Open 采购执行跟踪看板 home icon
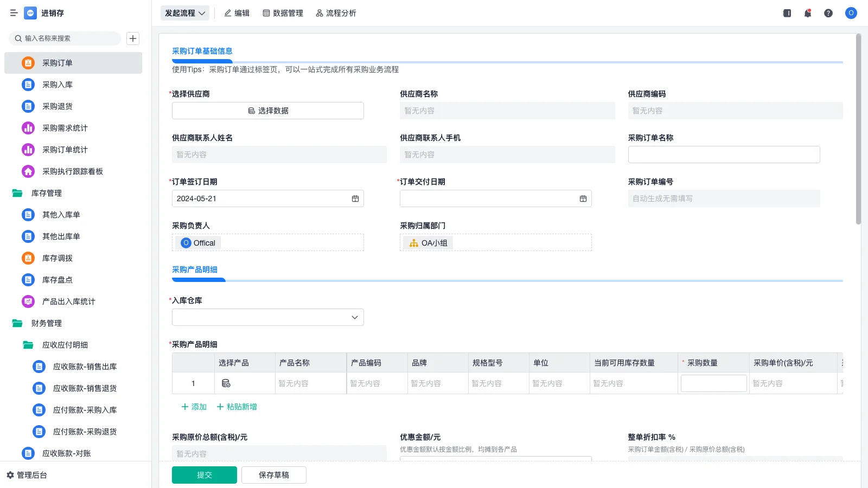The width and height of the screenshot is (868, 488). 28,171
